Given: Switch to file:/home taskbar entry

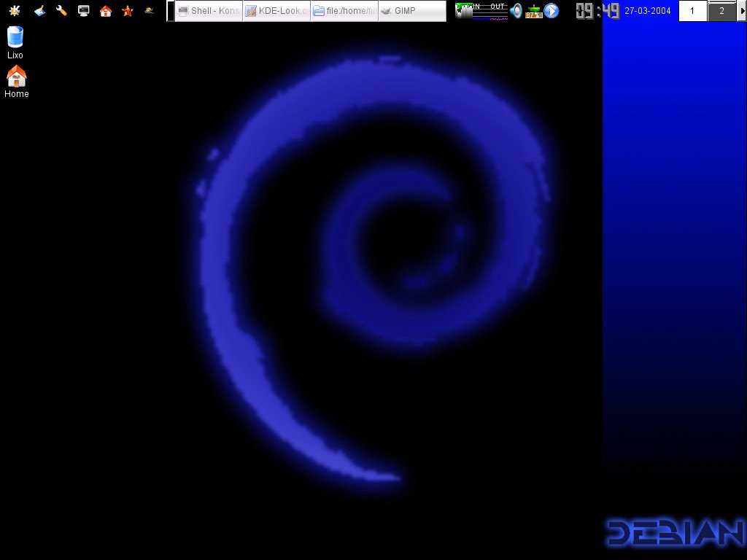Looking at the screenshot, I should click(344, 11).
